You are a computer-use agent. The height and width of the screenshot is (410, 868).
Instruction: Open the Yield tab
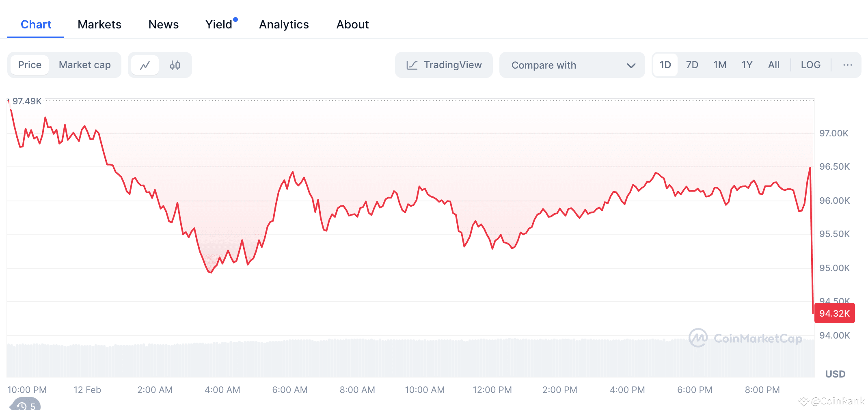click(219, 24)
